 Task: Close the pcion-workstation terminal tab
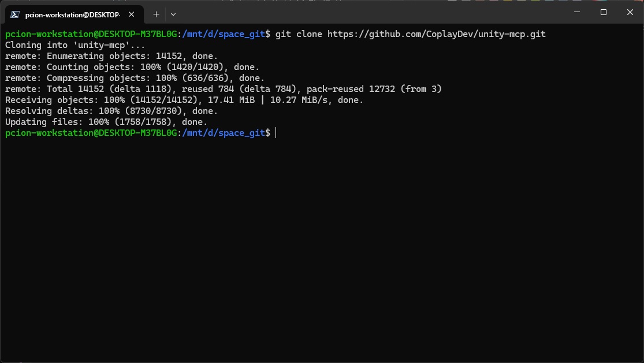pyautogui.click(x=133, y=14)
